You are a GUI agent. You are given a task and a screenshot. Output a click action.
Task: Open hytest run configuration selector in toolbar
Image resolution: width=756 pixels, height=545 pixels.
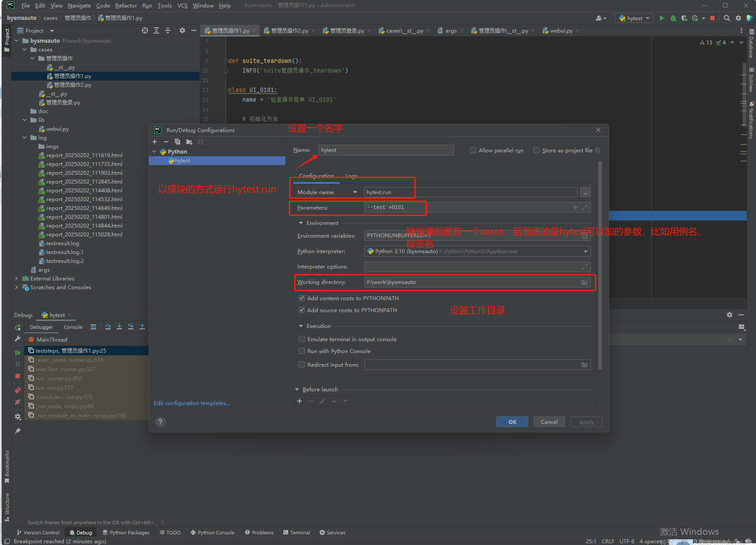634,18
